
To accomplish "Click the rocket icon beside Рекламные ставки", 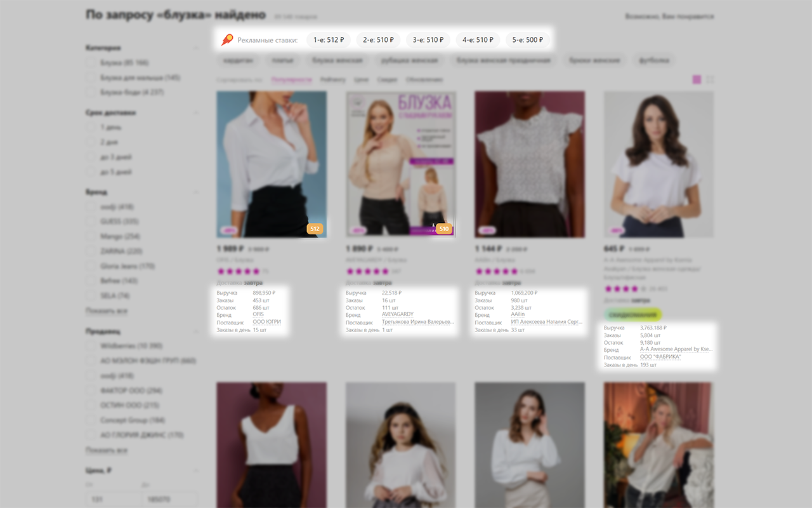I will 226,40.
